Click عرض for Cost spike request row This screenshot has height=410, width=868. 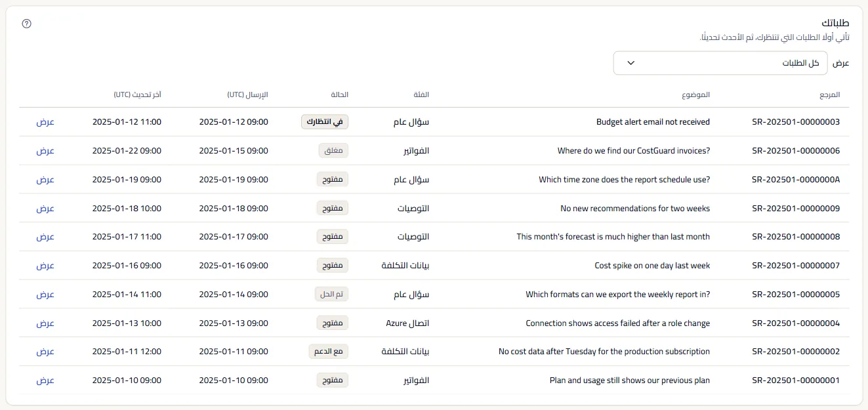(x=45, y=266)
